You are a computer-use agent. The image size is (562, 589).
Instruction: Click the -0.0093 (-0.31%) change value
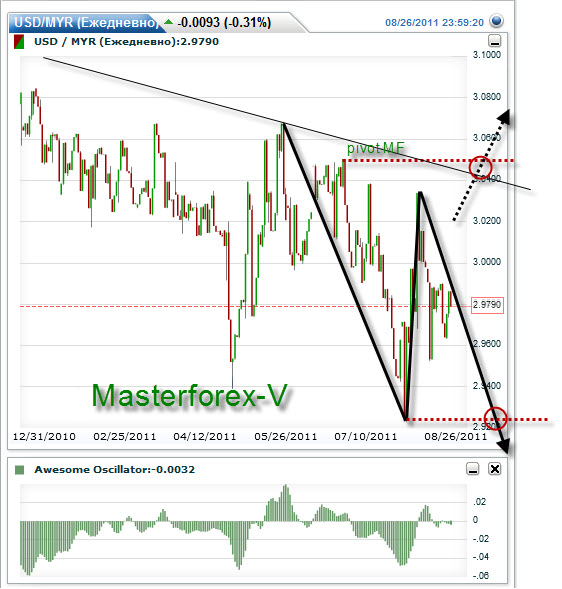click(x=224, y=22)
